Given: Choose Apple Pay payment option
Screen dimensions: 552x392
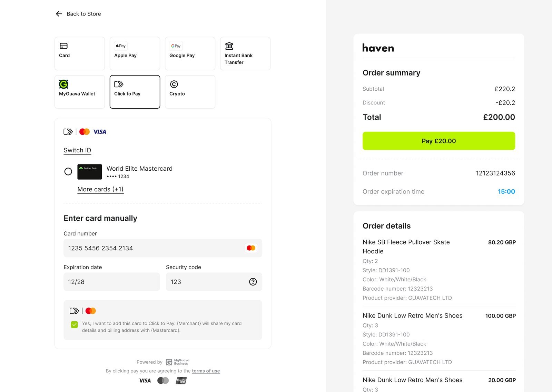Looking at the screenshot, I should click(135, 54).
